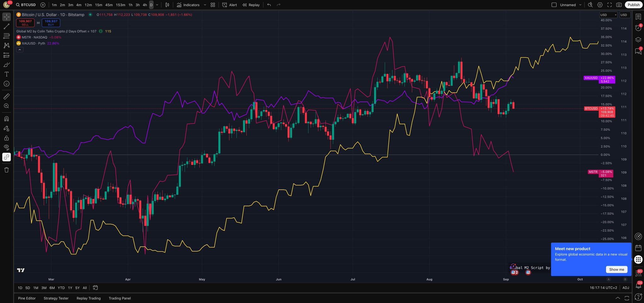644x303 pixels.
Task: Change the candlestick chart type
Action: tap(167, 5)
